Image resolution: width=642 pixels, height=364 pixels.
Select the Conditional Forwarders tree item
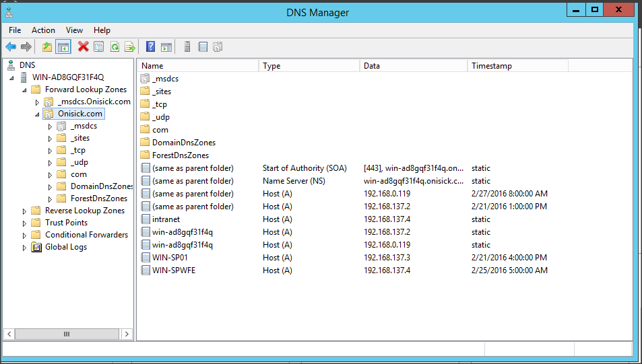[x=86, y=235]
